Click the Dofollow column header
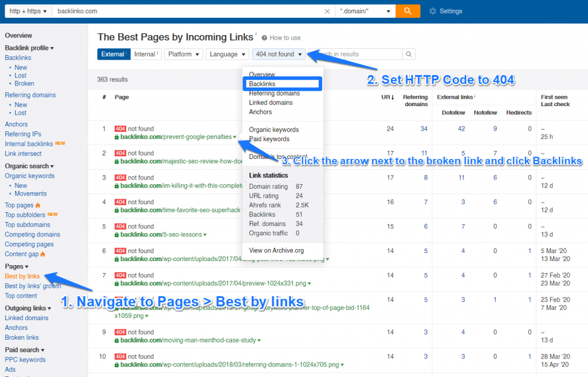The image size is (588, 377). tap(453, 113)
